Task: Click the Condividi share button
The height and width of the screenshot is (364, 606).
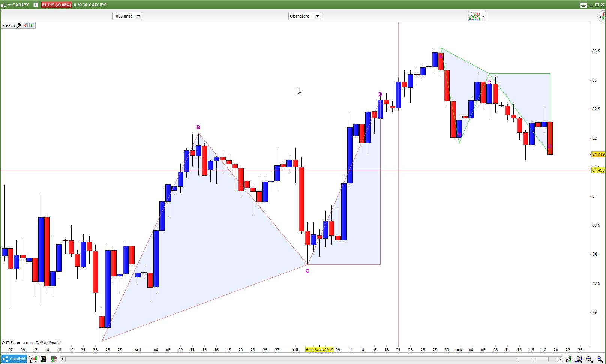Action: [x=14, y=359]
